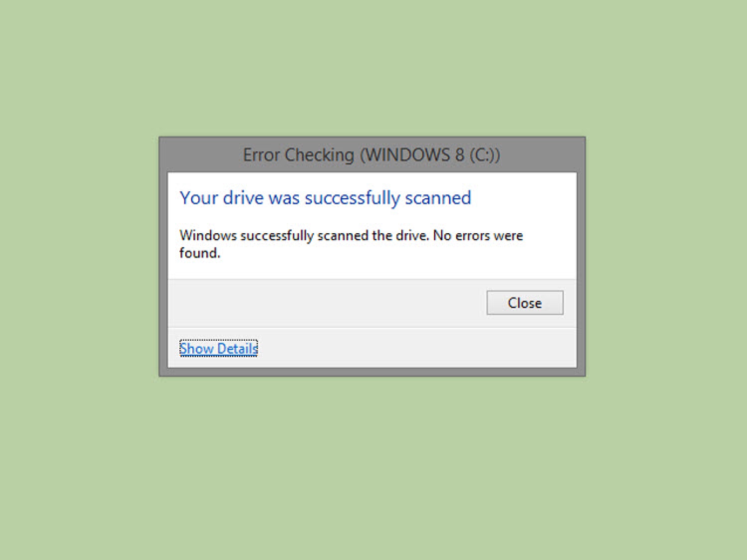
Task: Click empty footer area right of Show Details
Action: pos(416,348)
